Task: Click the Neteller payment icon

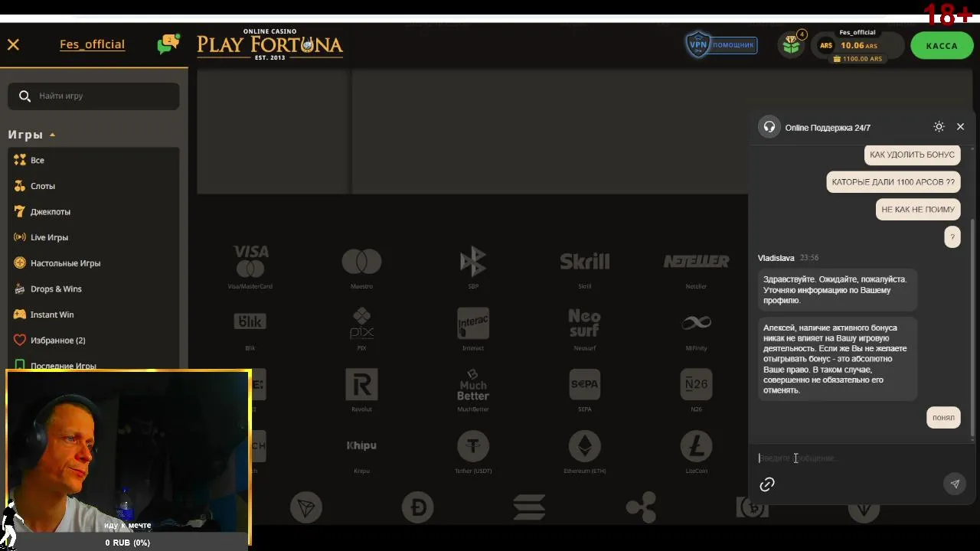Action: (696, 262)
